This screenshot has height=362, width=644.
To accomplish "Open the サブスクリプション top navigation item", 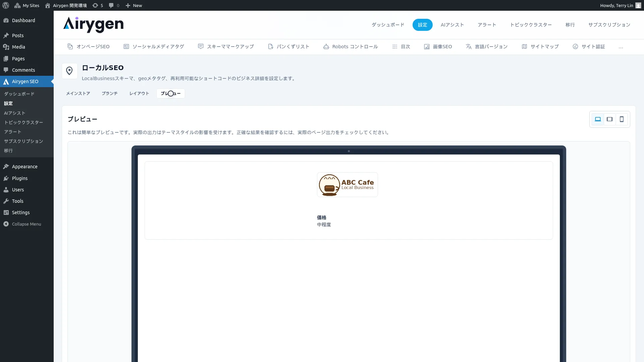I will (x=609, y=25).
